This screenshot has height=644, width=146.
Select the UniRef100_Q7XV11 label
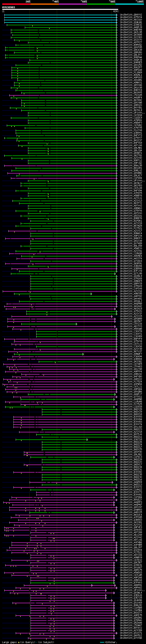pos(131,397)
